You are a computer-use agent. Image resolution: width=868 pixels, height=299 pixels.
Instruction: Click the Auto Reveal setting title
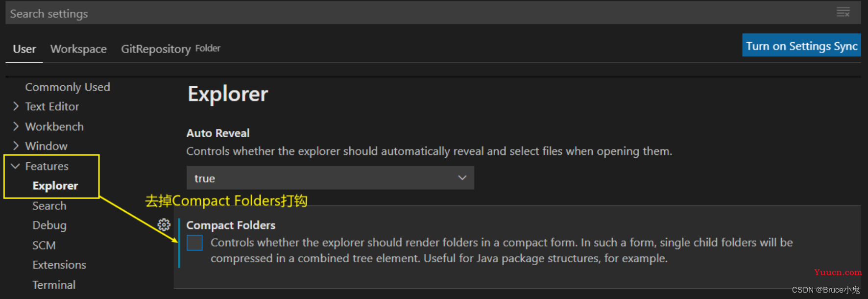coord(218,133)
